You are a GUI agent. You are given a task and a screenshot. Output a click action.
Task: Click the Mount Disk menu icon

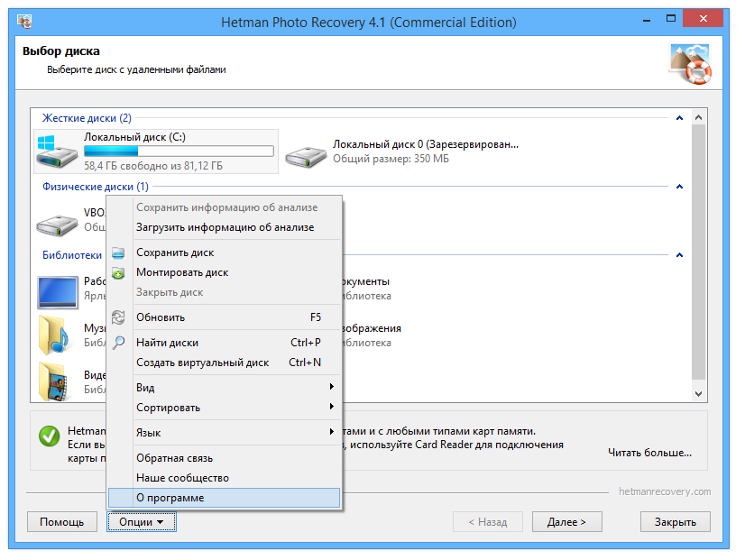click(x=117, y=273)
